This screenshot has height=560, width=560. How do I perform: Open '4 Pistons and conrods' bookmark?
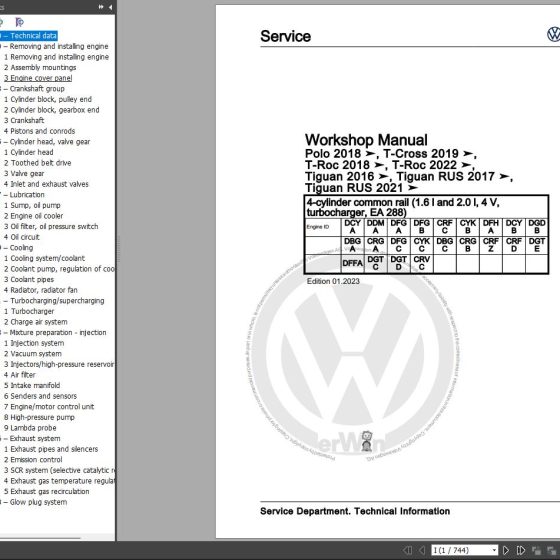(39, 131)
